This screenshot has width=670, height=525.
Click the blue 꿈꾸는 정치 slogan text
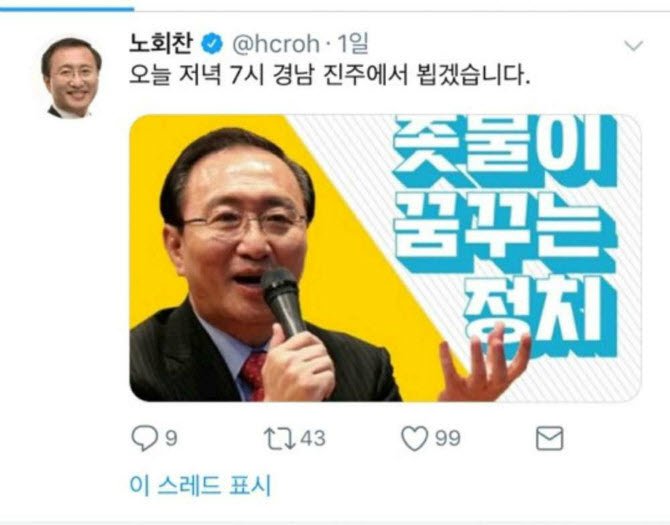click(x=506, y=235)
